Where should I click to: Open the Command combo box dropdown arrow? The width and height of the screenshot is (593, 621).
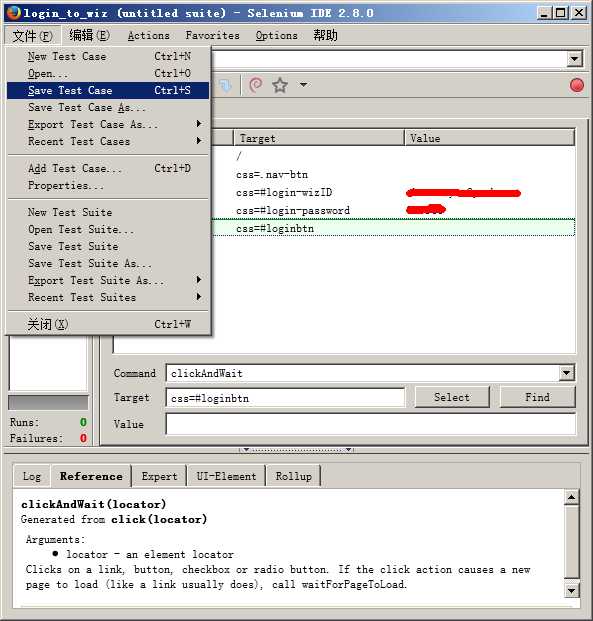566,373
